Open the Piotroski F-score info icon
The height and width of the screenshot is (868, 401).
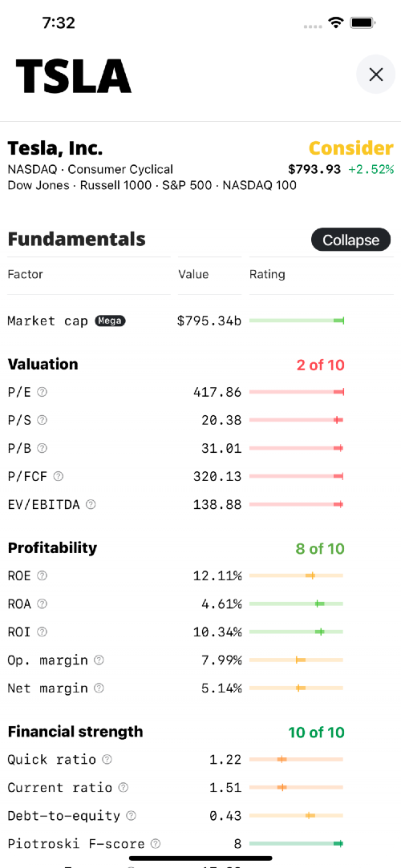(156, 844)
